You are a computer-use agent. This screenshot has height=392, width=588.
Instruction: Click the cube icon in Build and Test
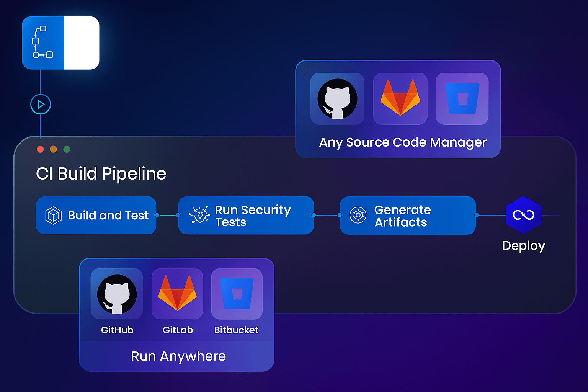(54, 216)
